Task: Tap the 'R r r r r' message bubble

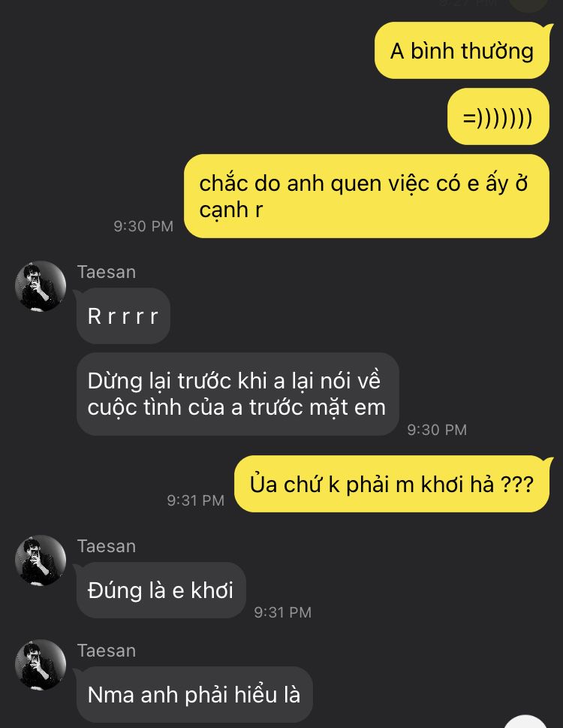Action: (x=123, y=316)
